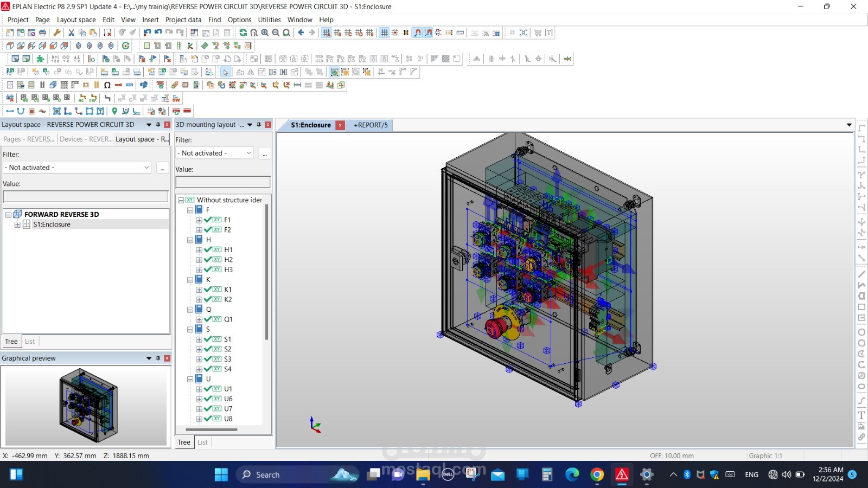Click the green rotate view icon

pos(126,46)
